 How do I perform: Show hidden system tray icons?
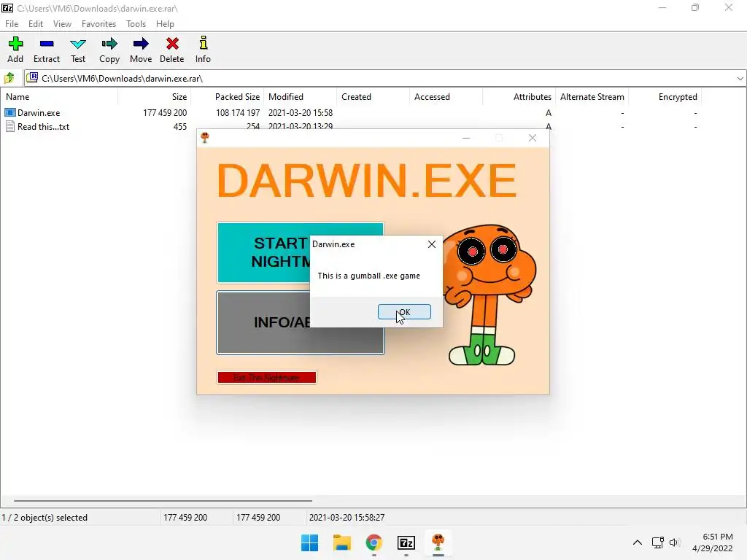pos(637,542)
